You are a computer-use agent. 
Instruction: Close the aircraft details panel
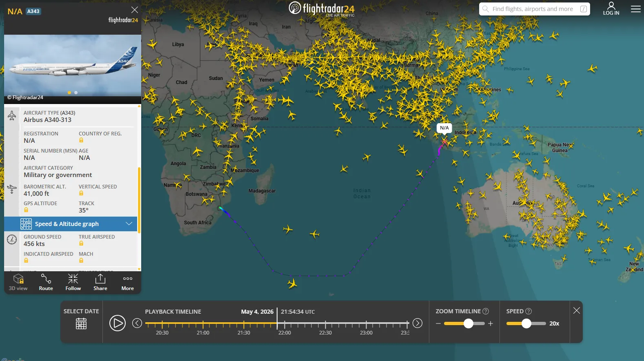pyautogui.click(x=135, y=10)
